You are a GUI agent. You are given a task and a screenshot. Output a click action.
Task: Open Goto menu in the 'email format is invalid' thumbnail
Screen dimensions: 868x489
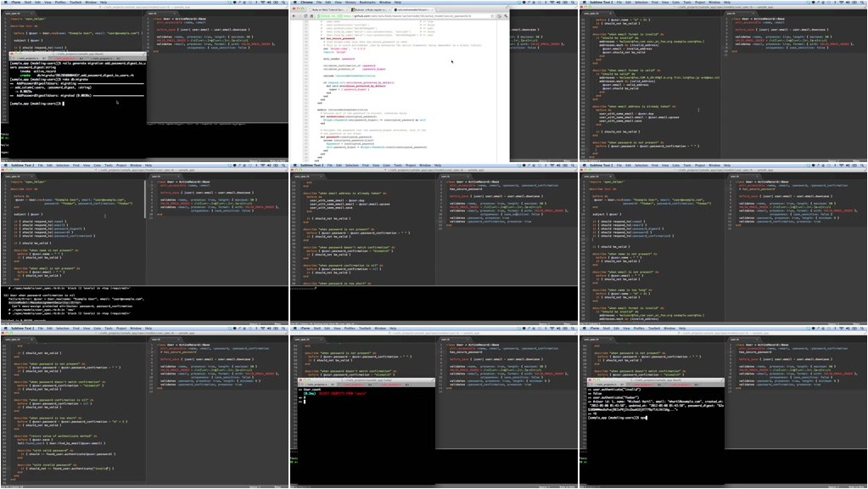point(676,3)
